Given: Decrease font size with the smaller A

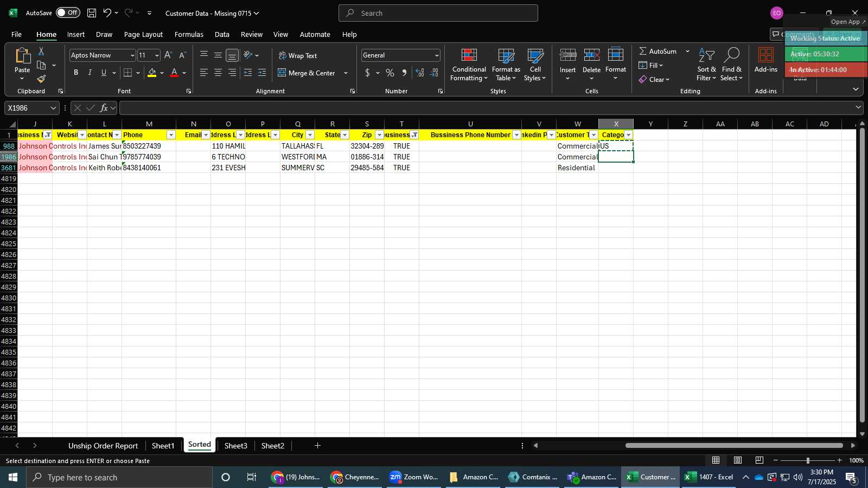Looking at the screenshot, I should point(182,55).
